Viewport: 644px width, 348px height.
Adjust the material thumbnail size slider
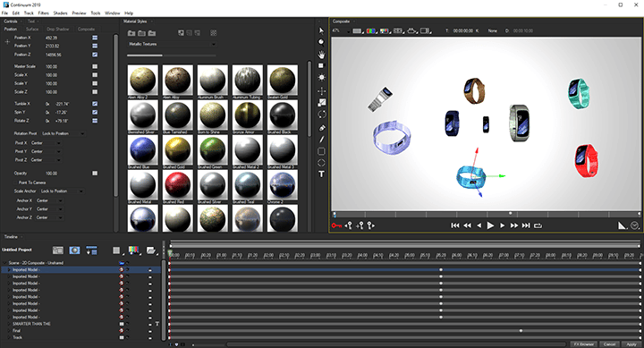pos(171,55)
